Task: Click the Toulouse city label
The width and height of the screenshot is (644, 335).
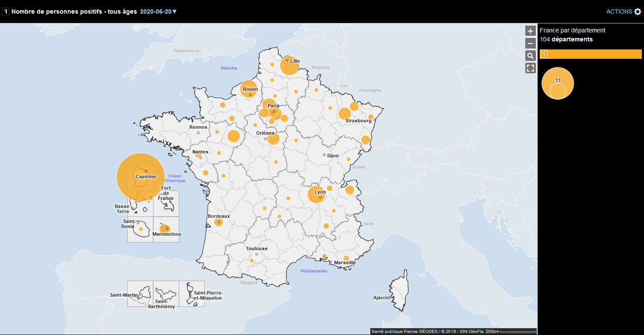Action: [x=257, y=248]
